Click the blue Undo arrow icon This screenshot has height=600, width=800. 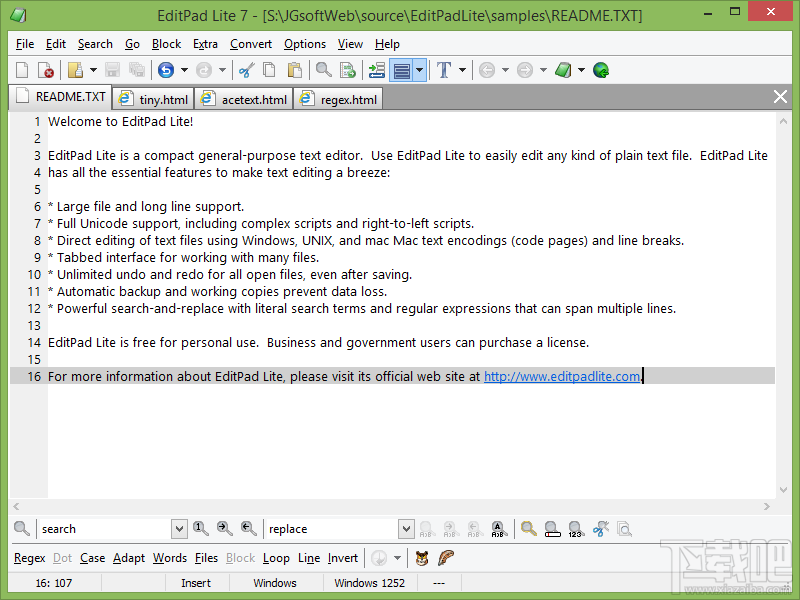click(166, 70)
